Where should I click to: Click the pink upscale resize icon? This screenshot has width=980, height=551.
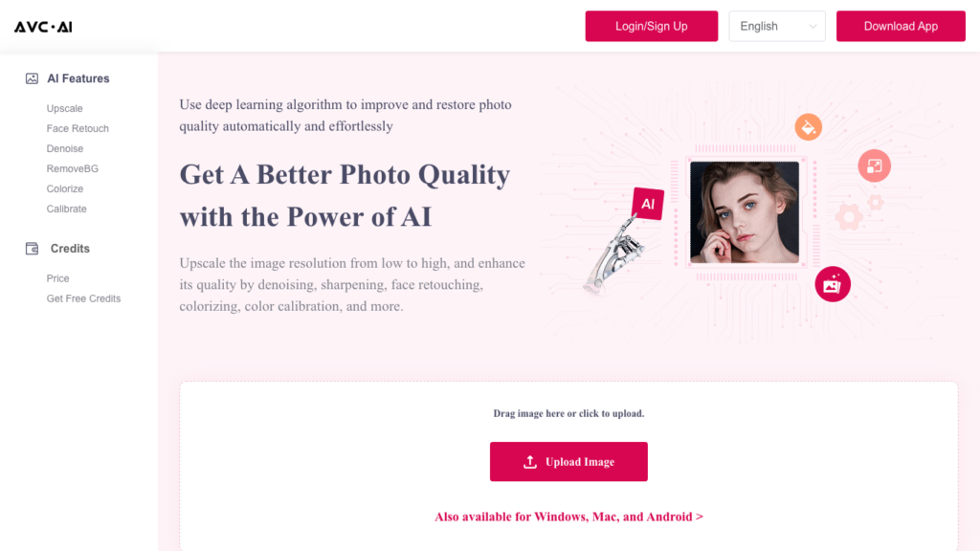pyautogui.click(x=874, y=165)
